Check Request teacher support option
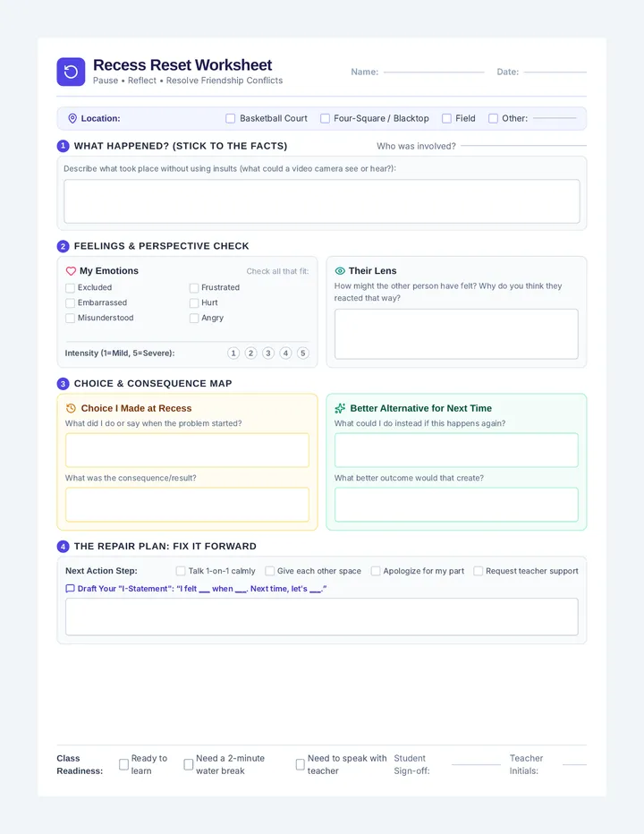 tap(479, 571)
